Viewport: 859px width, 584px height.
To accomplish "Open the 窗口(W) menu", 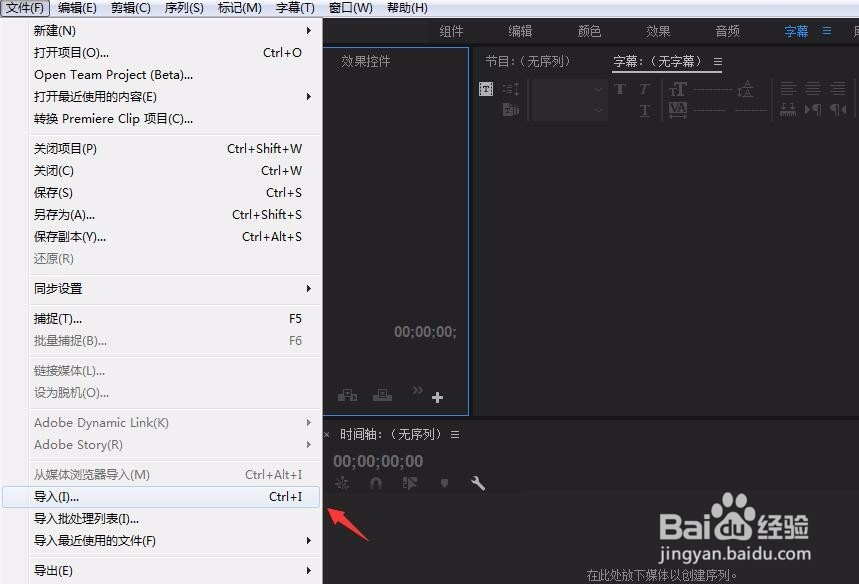I will coord(351,8).
